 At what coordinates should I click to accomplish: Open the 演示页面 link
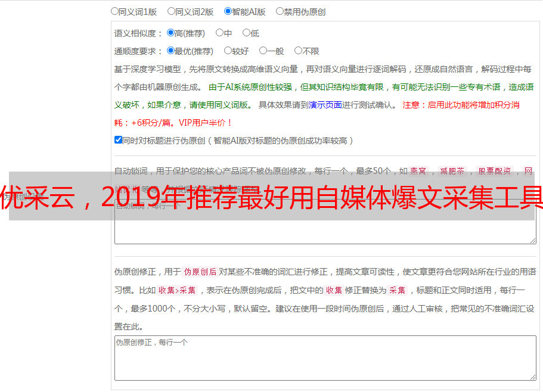point(325,105)
